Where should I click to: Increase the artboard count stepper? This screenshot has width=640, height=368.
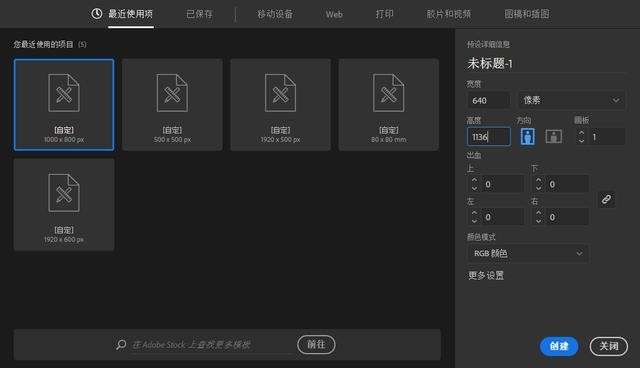point(581,133)
